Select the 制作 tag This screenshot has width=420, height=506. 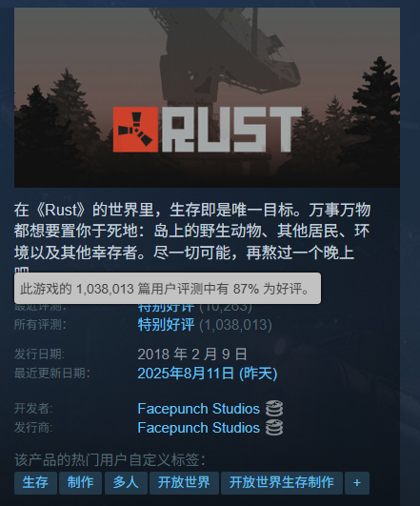tap(80, 483)
